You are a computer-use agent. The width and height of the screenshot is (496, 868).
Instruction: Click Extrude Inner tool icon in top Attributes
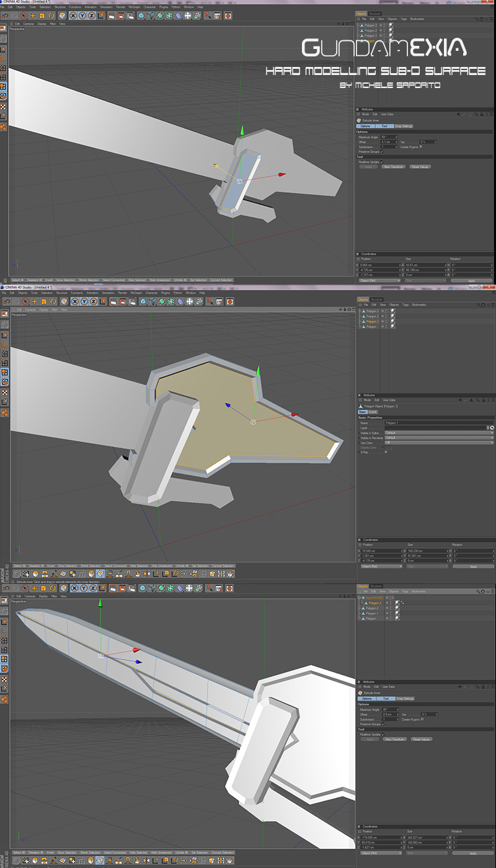(358, 120)
